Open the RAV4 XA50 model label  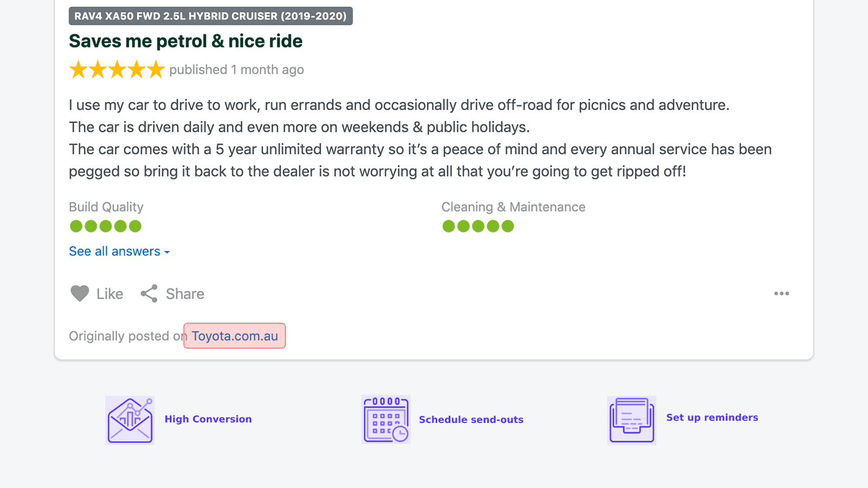pyautogui.click(x=210, y=16)
